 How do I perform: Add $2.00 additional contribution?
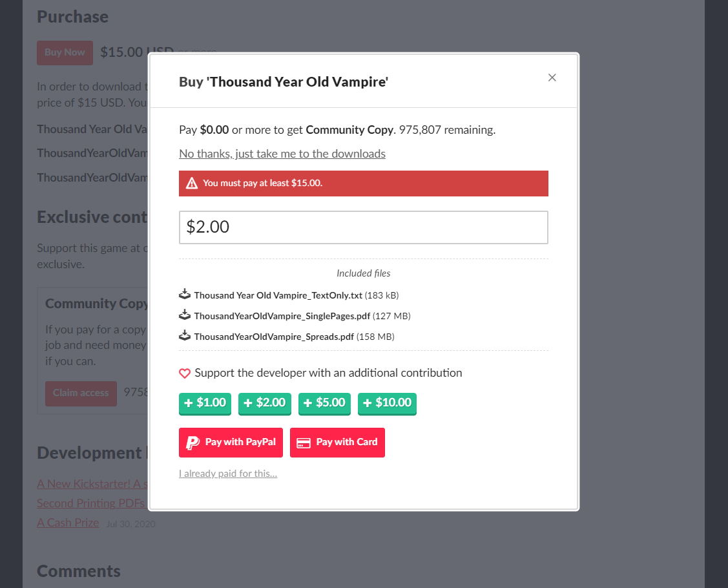click(x=265, y=403)
